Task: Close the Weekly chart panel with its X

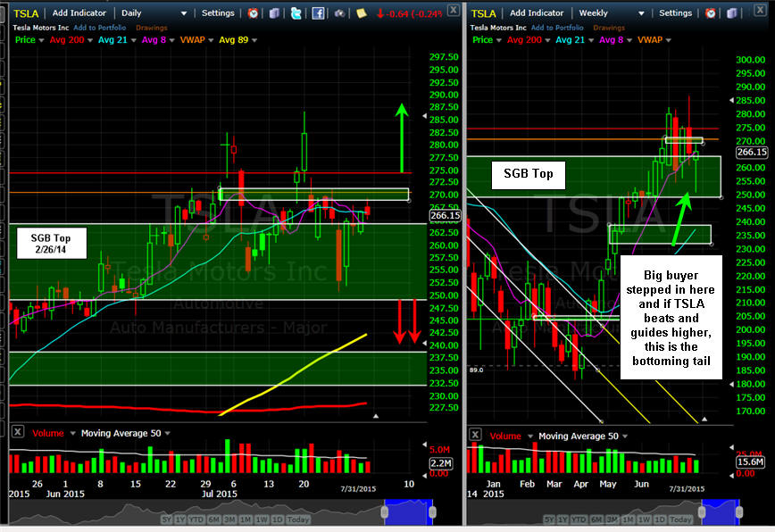Action: (x=761, y=10)
